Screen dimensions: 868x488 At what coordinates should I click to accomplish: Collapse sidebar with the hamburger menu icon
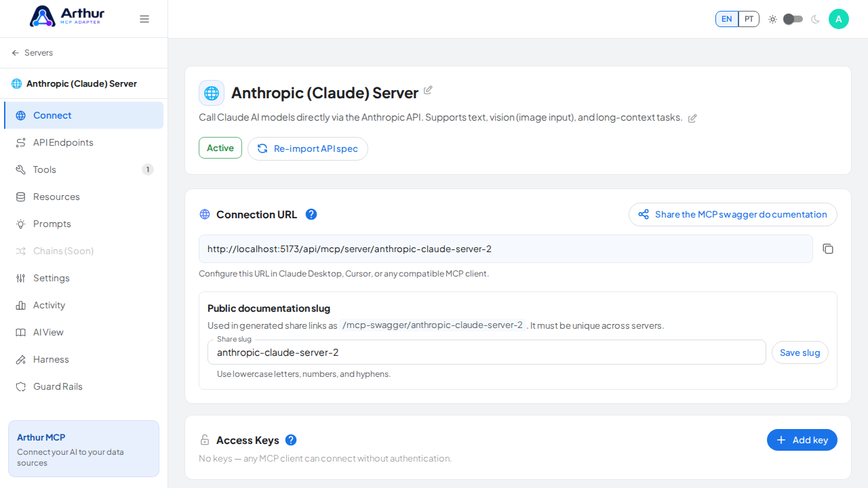click(x=144, y=19)
